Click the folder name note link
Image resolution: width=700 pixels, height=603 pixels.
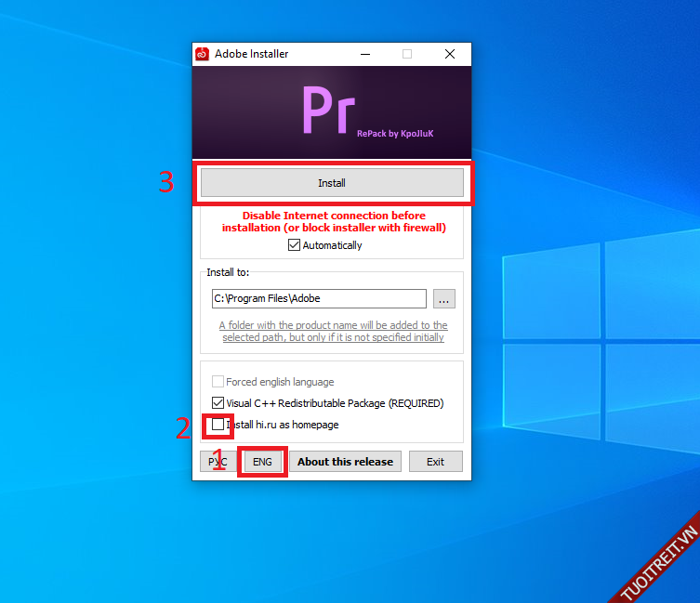(333, 331)
